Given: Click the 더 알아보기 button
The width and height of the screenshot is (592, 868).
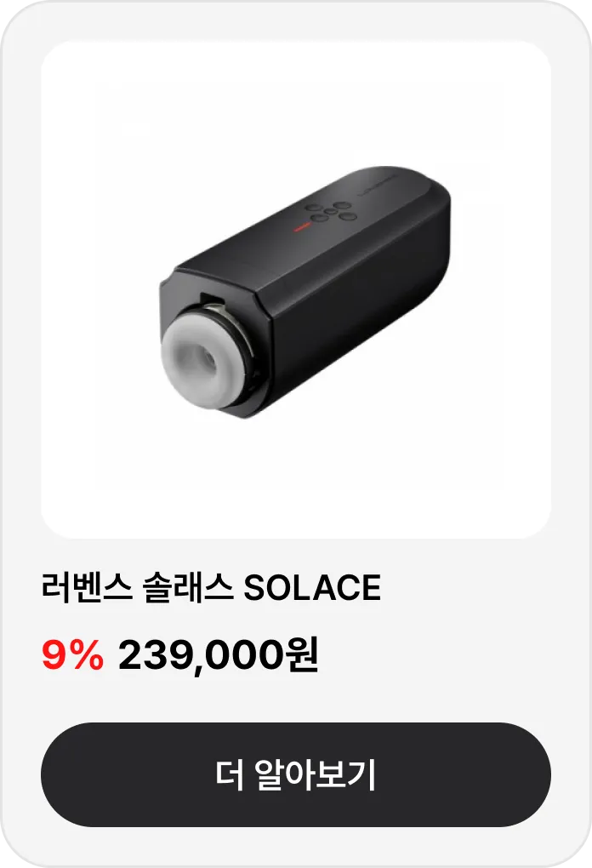Looking at the screenshot, I should [x=296, y=774].
